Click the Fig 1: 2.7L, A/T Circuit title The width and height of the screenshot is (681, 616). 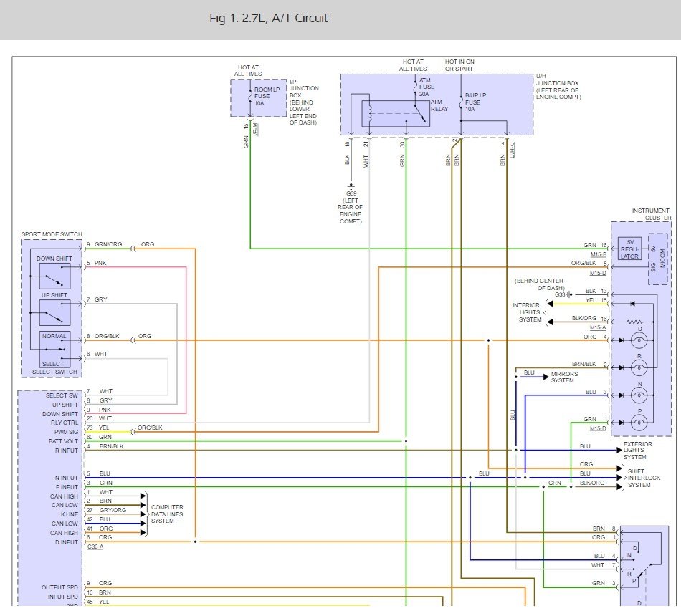[268, 18]
